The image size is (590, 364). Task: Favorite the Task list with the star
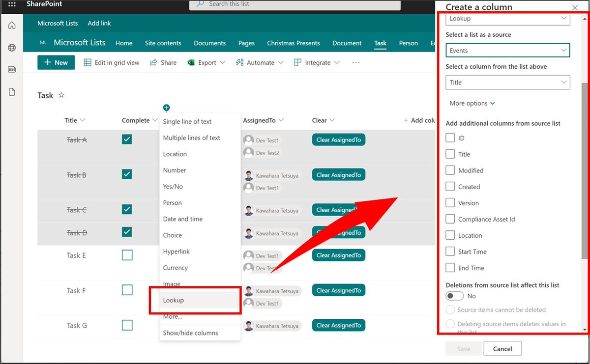point(61,95)
